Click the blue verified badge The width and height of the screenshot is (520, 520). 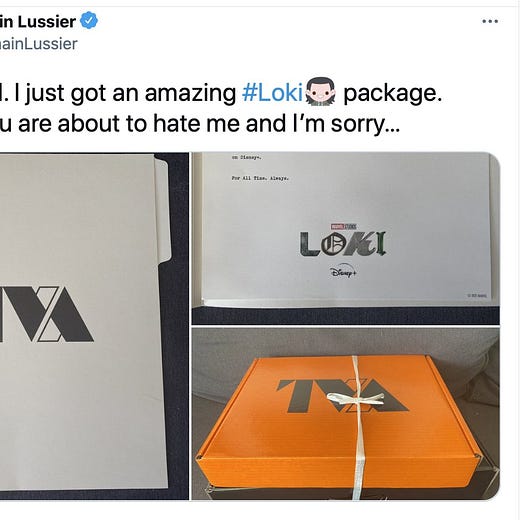coord(89,21)
